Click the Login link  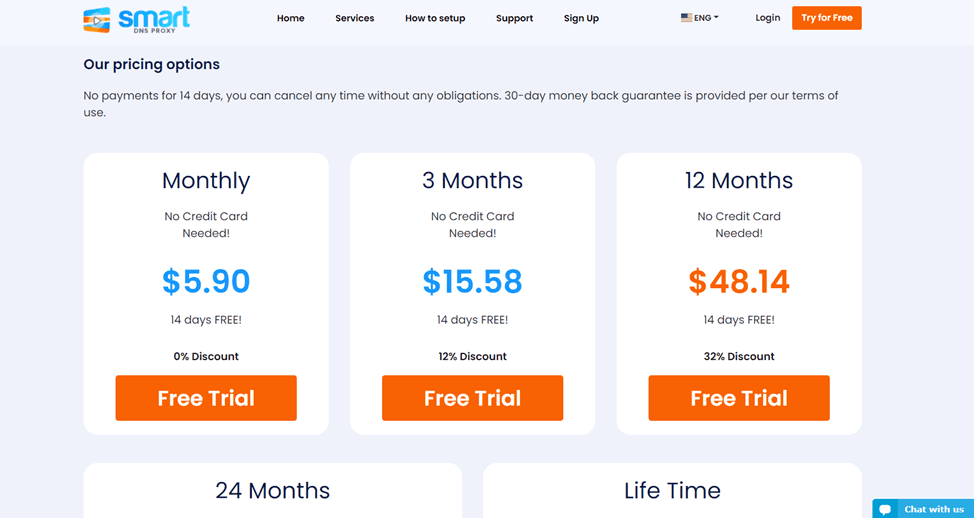click(768, 18)
